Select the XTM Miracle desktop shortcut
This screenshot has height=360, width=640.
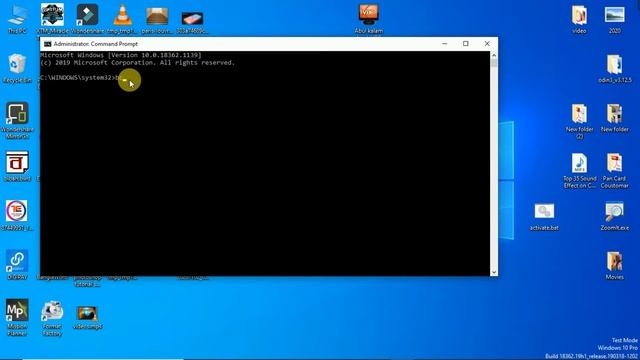point(52,18)
